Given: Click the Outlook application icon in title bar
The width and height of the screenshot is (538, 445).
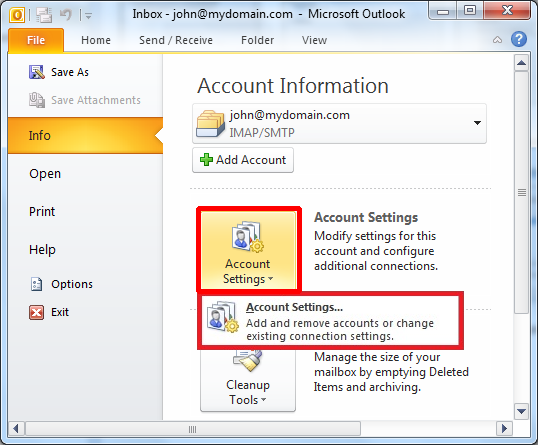Looking at the screenshot, I should point(17,15).
